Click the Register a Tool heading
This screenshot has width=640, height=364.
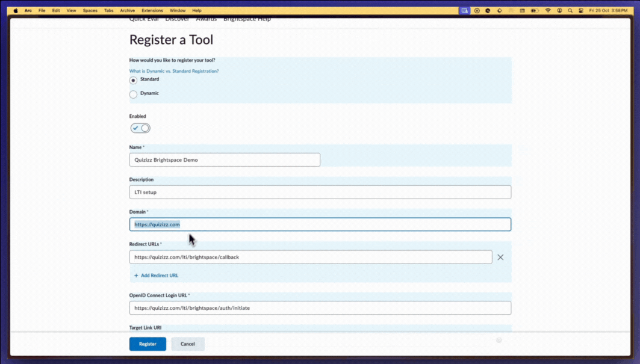pos(171,40)
